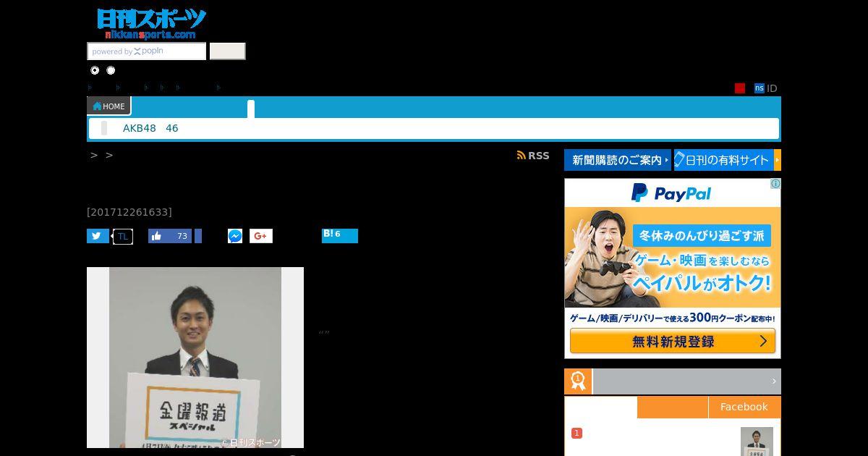Click the popIn powered search field
868x456 pixels.
click(147, 51)
